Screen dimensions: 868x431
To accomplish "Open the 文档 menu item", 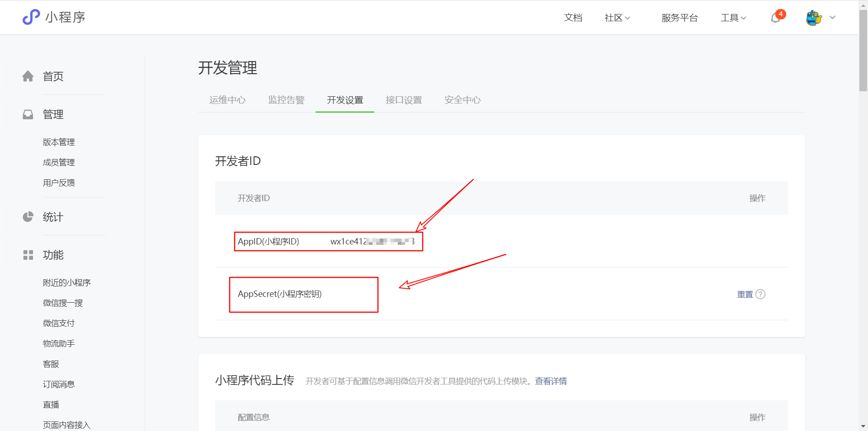I will (573, 18).
